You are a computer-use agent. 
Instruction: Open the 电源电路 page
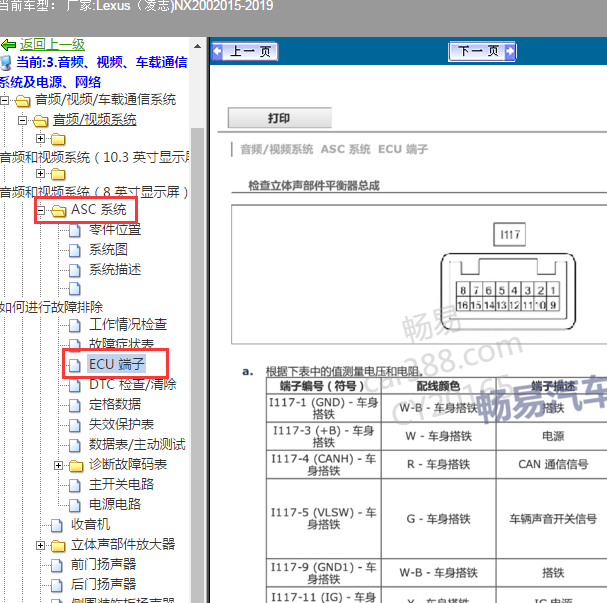(115, 504)
